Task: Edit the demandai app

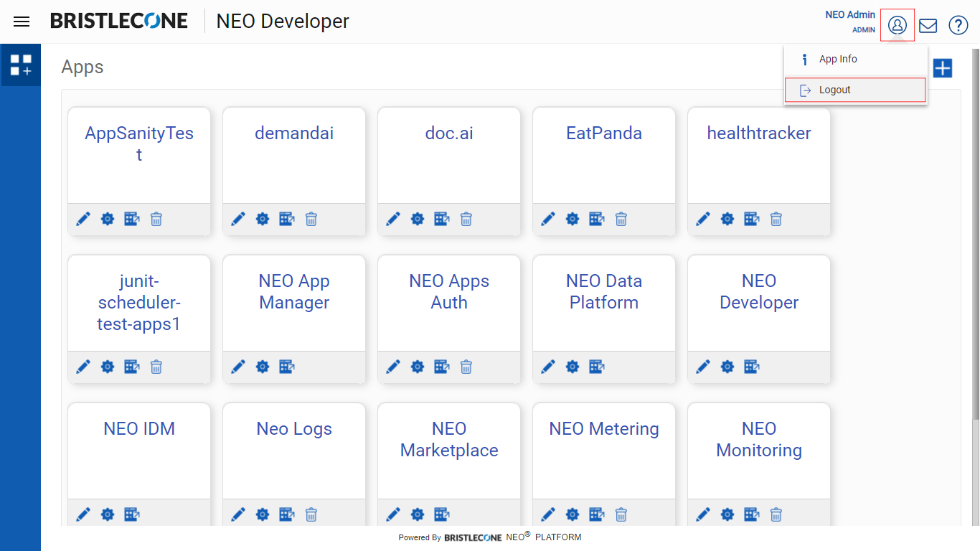Action: pos(238,219)
